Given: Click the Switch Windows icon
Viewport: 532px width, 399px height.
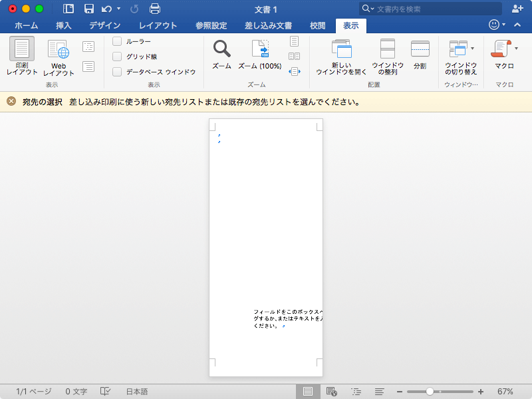Looking at the screenshot, I should click(x=458, y=49).
